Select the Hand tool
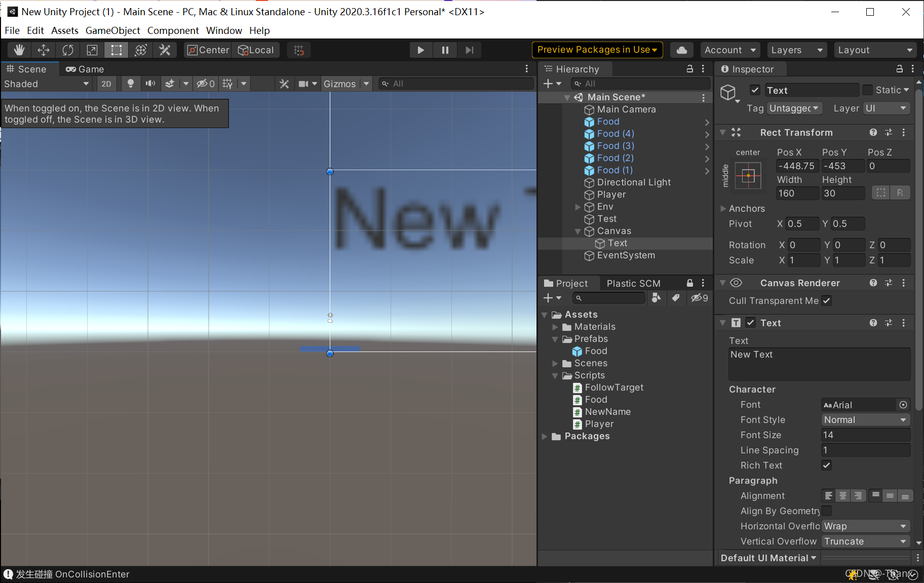This screenshot has height=583, width=924. pyautogui.click(x=19, y=50)
